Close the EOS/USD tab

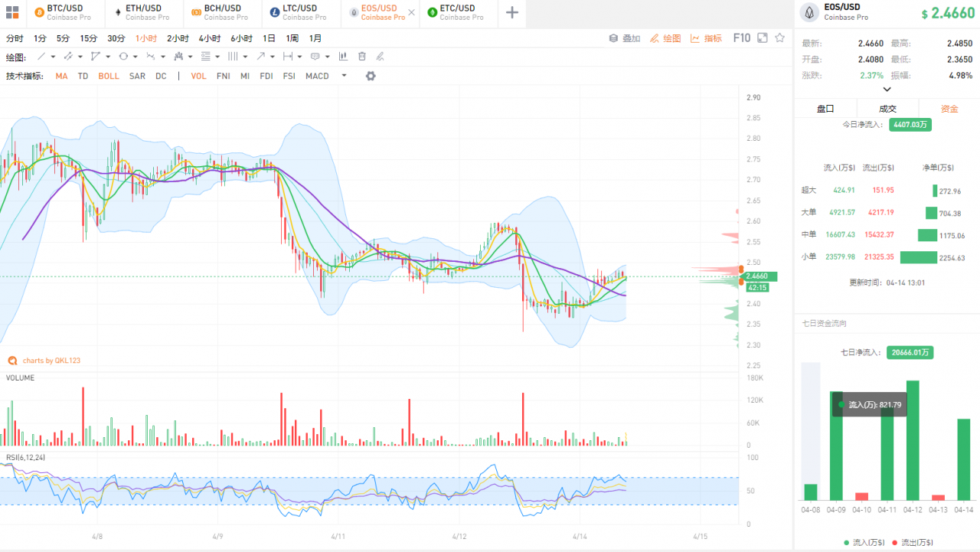point(412,12)
